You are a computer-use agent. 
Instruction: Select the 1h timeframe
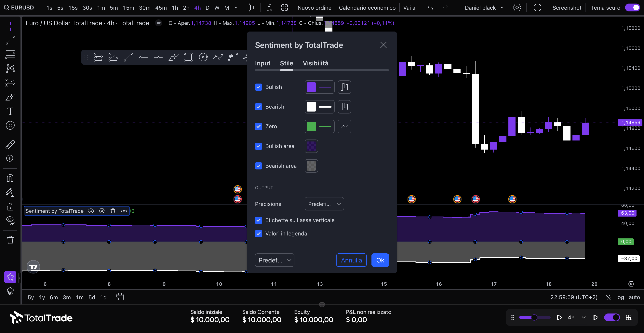click(x=175, y=7)
